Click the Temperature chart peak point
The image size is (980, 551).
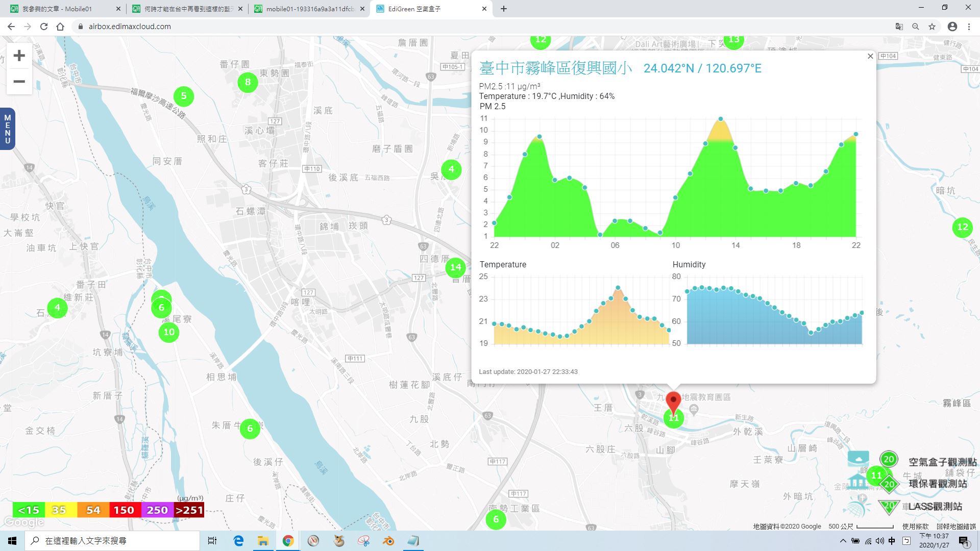coord(618,288)
